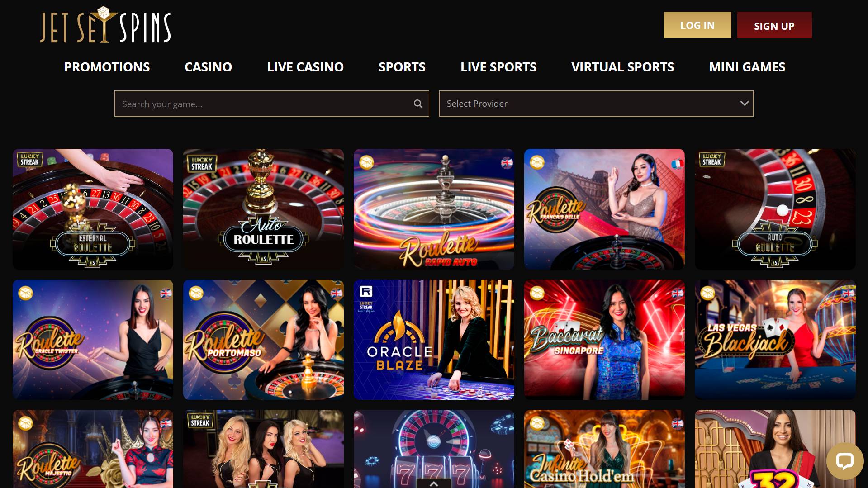
Task: Open the Casino menu item
Action: (208, 67)
